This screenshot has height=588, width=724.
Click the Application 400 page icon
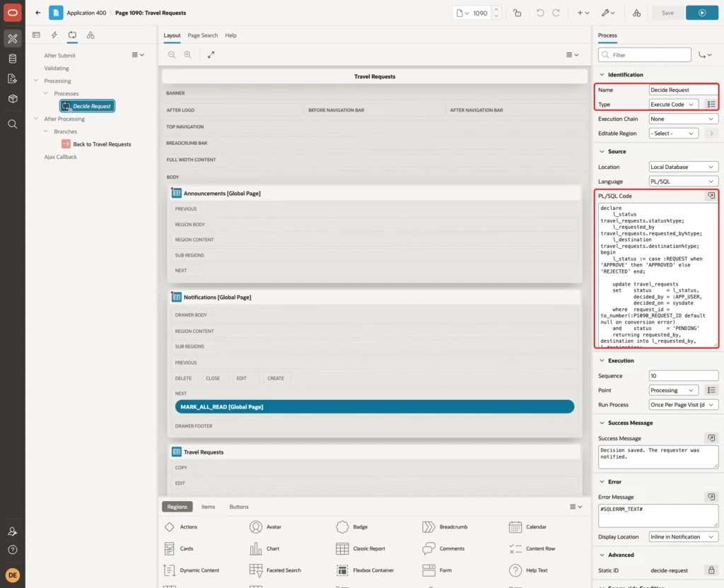click(56, 13)
